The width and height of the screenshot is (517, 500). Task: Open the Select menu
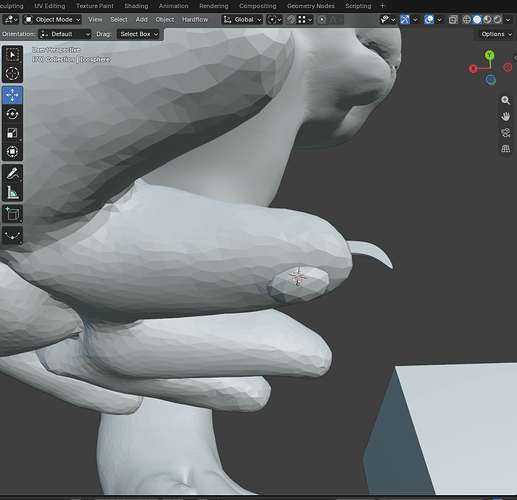tap(119, 20)
